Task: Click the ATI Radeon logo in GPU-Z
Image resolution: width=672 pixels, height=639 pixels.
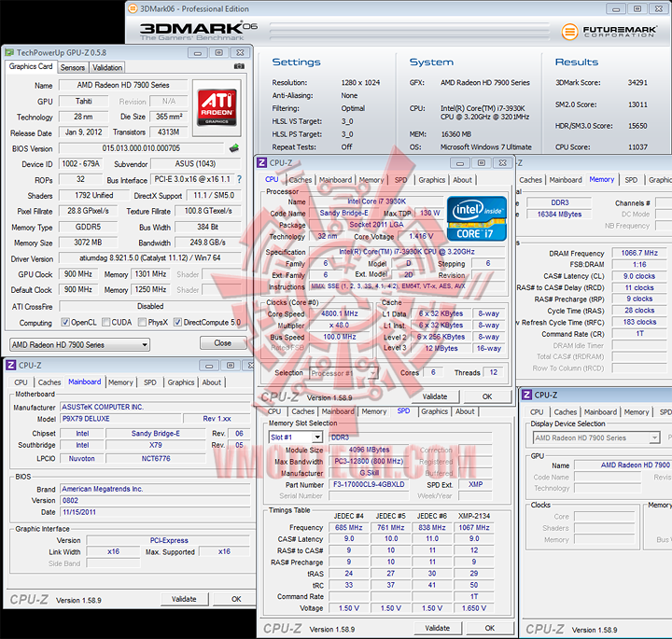Action: [217, 107]
